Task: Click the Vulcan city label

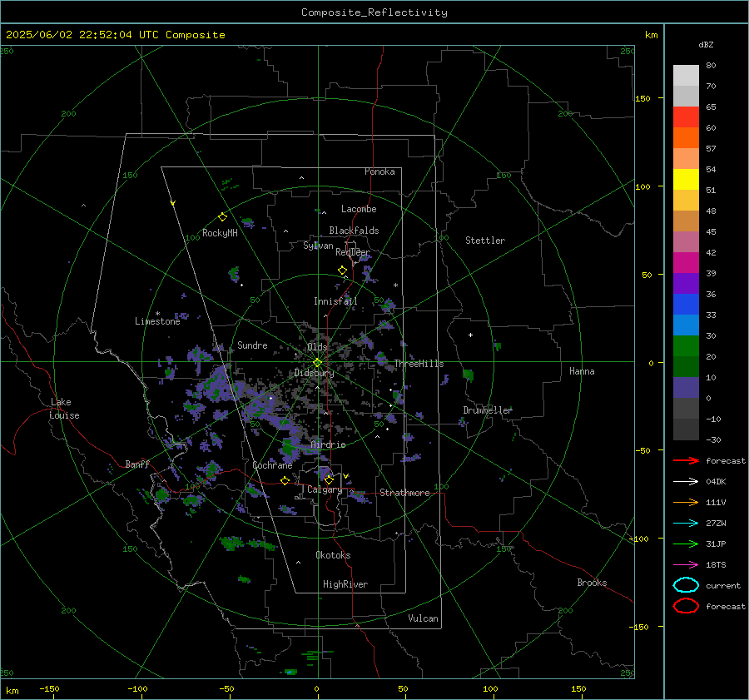Action: pos(423,618)
